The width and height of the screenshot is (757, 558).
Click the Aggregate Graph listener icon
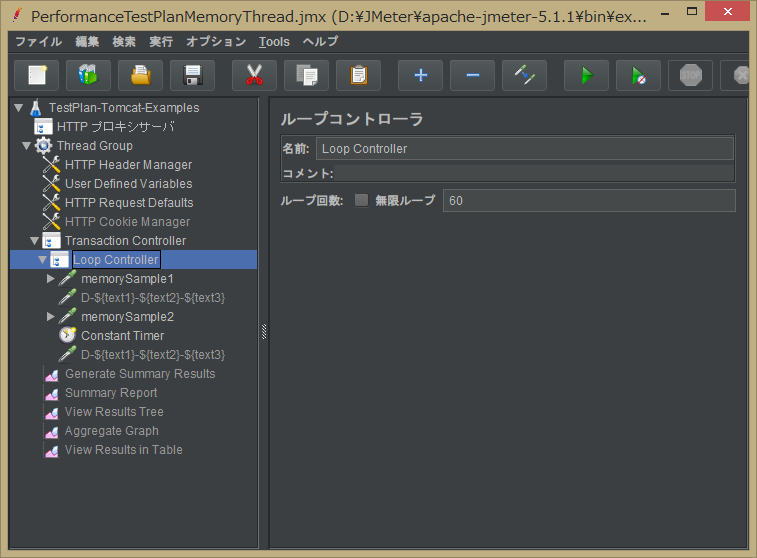52,432
